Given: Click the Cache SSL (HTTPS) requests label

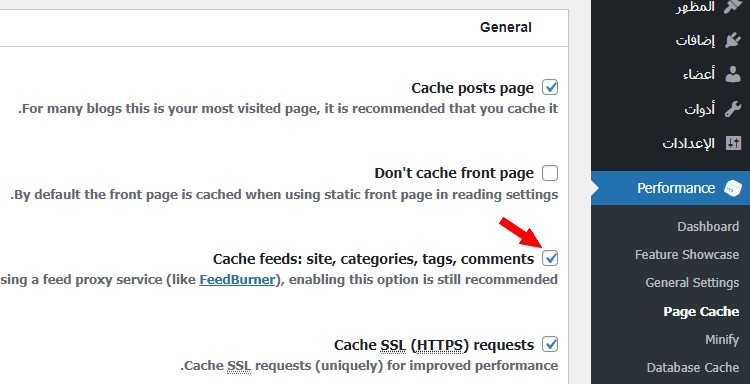Looking at the screenshot, I should 434,345.
